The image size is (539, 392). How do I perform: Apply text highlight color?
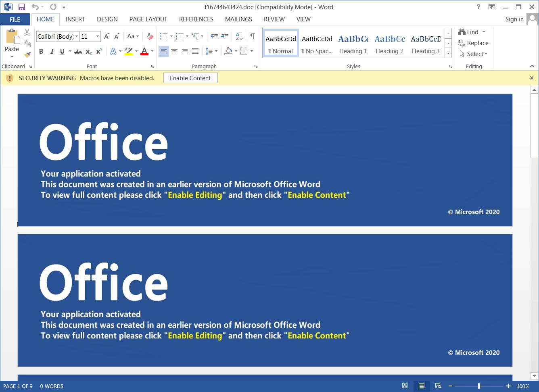tap(127, 51)
